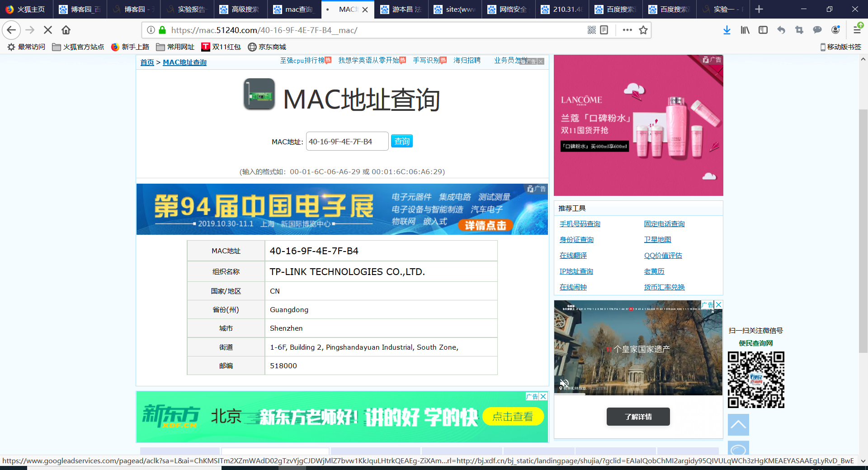Open the 手写识别 link

click(426, 61)
